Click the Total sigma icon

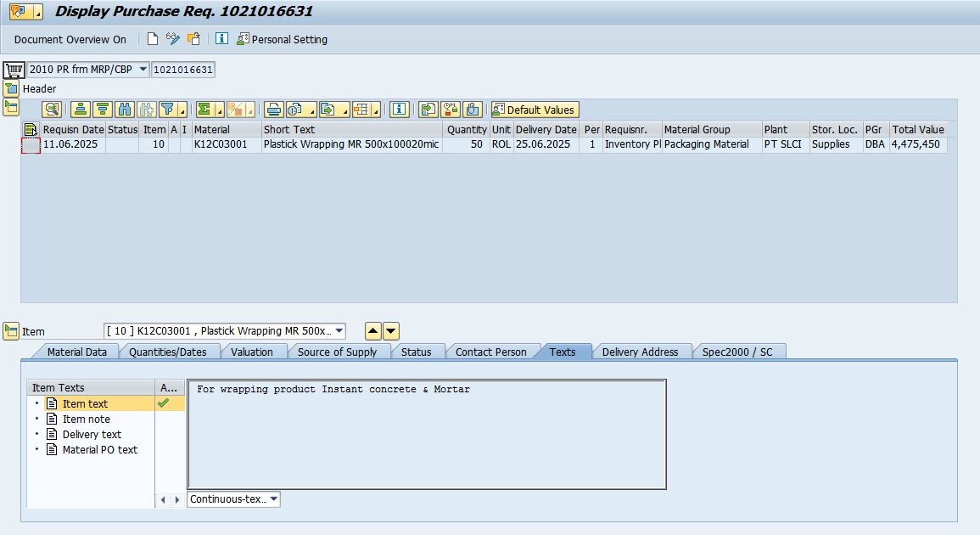(204, 110)
